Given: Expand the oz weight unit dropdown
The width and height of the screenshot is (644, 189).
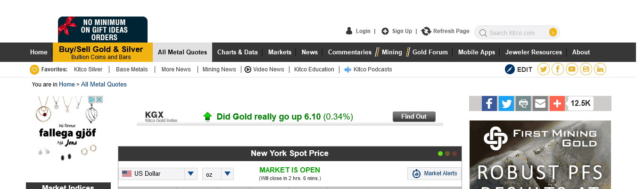Looking at the screenshot, I should (228, 174).
